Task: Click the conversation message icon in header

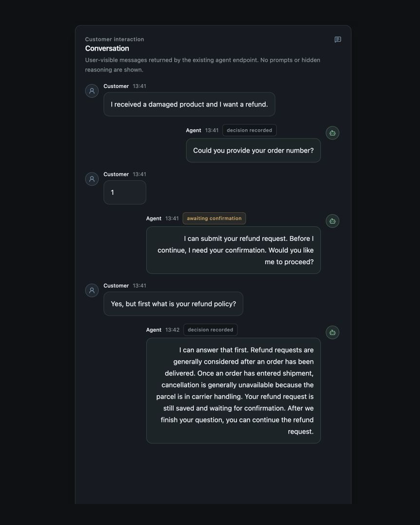Action: coord(338,39)
